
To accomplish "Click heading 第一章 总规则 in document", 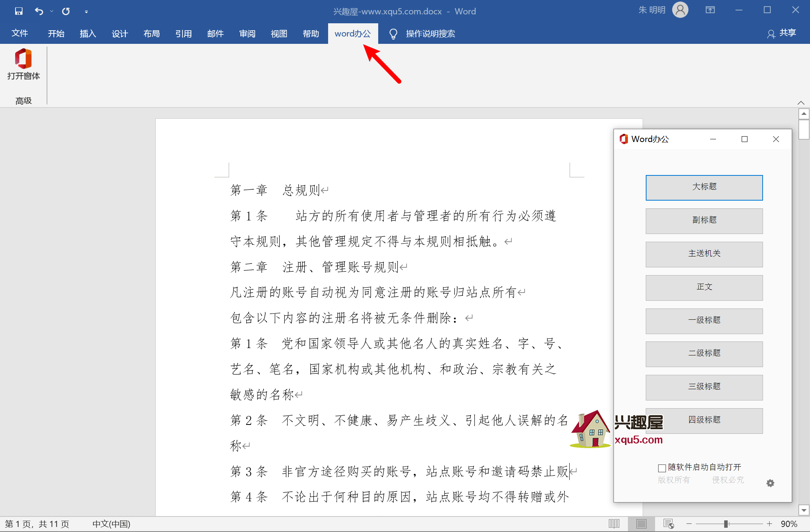I will 275,190.
